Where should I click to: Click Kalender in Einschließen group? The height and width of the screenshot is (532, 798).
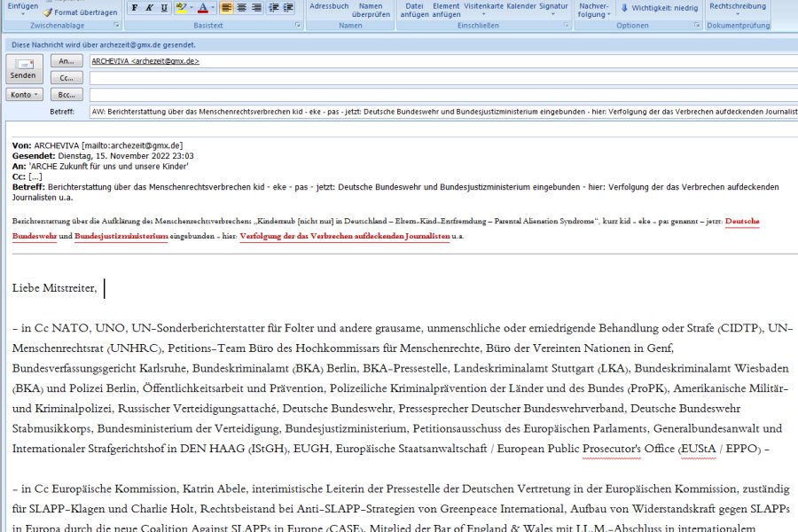click(521, 6)
